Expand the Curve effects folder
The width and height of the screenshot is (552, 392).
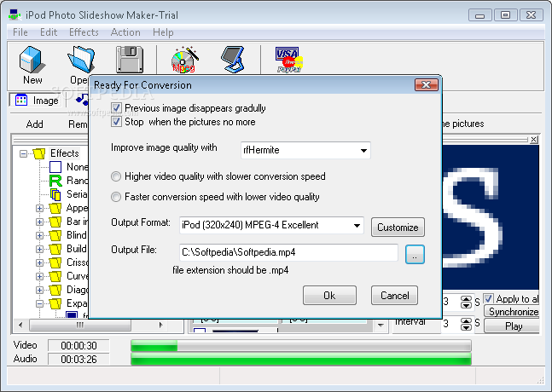(39, 276)
